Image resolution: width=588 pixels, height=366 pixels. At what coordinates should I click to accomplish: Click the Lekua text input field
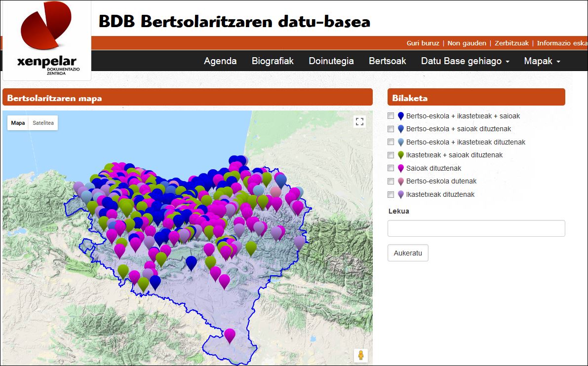point(476,228)
